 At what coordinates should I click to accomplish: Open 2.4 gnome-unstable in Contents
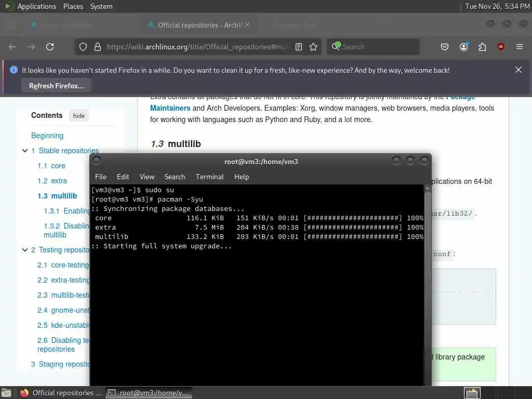[63, 310]
